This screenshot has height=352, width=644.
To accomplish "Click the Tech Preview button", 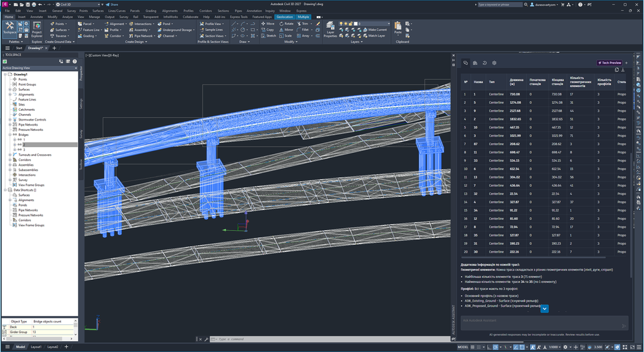I will [610, 63].
